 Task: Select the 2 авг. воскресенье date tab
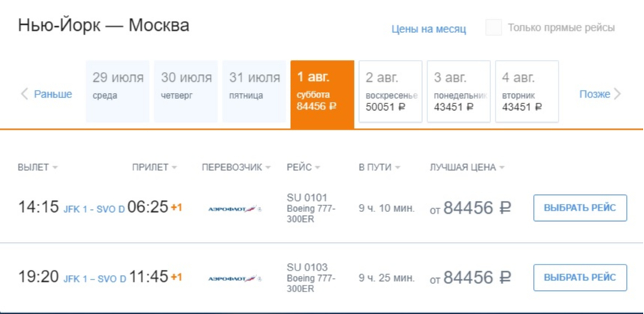click(391, 91)
